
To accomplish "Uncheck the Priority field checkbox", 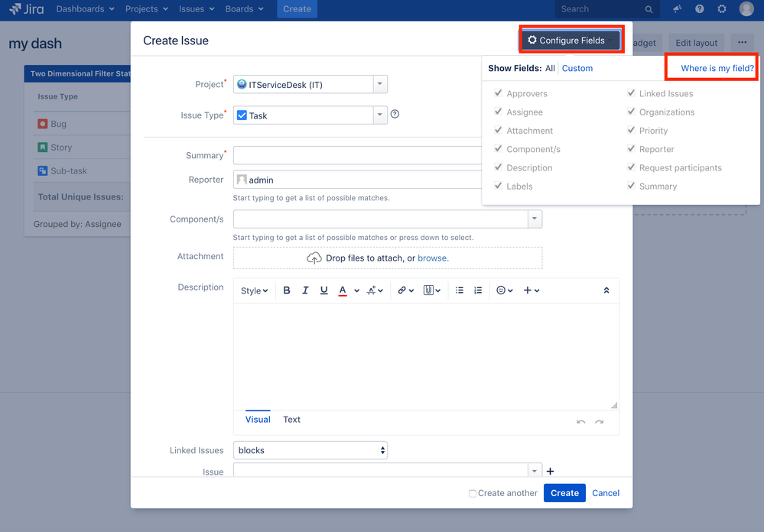I will pyautogui.click(x=631, y=130).
